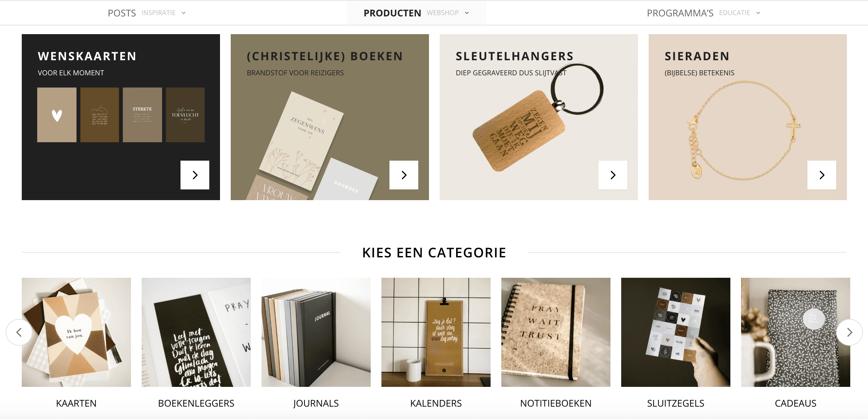868x419 pixels.
Task: Show next categories with the right carousel arrow
Action: click(x=850, y=332)
